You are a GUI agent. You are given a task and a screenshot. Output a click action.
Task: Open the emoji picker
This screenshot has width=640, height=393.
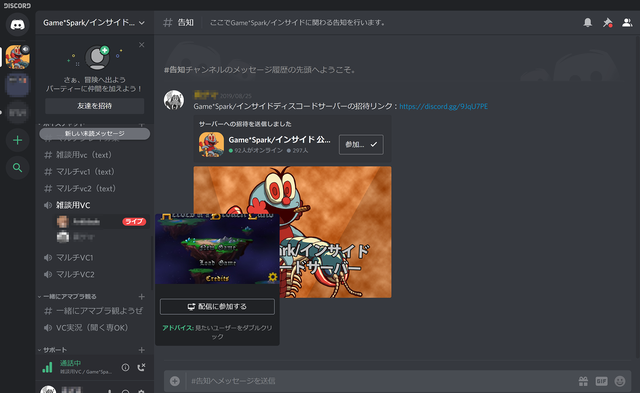click(x=620, y=381)
